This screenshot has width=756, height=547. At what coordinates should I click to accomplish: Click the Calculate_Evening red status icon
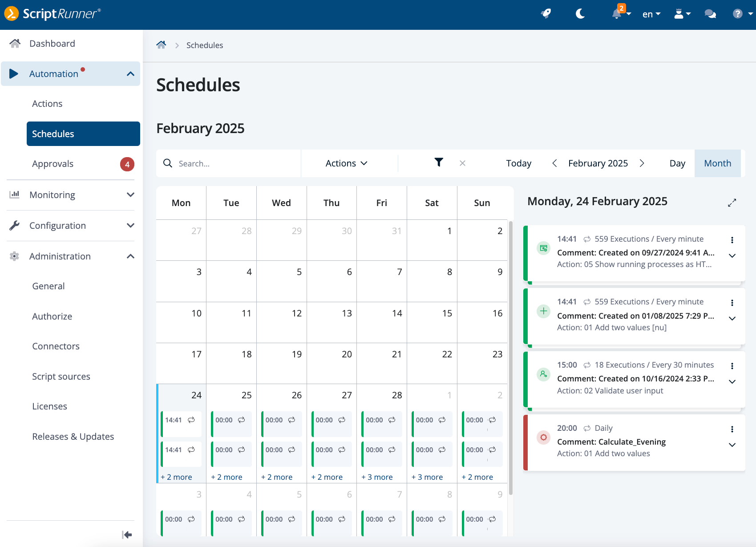tap(543, 438)
